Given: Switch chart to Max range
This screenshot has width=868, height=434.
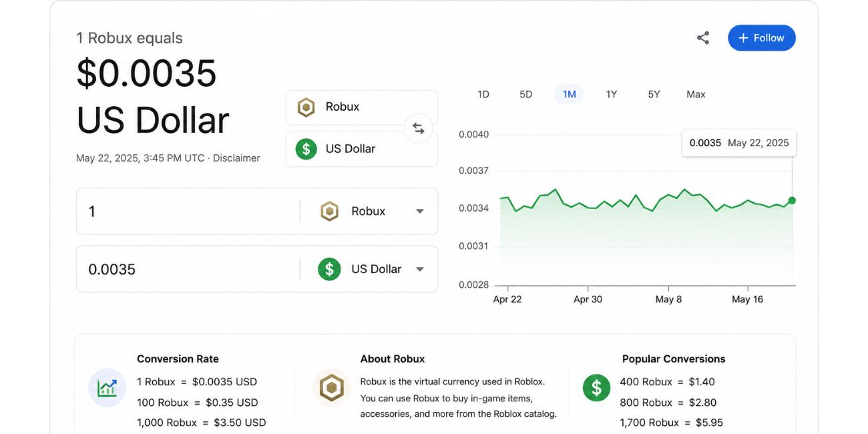Looking at the screenshot, I should pos(696,94).
